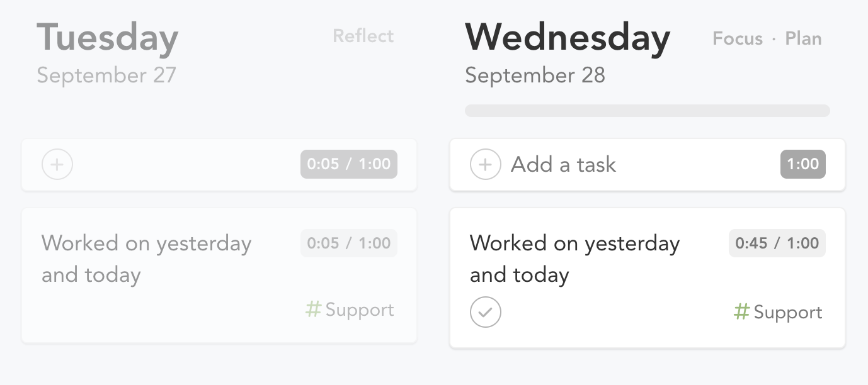Open Reflect for Tuesday
Image resolution: width=868 pixels, height=385 pixels.
pos(363,36)
